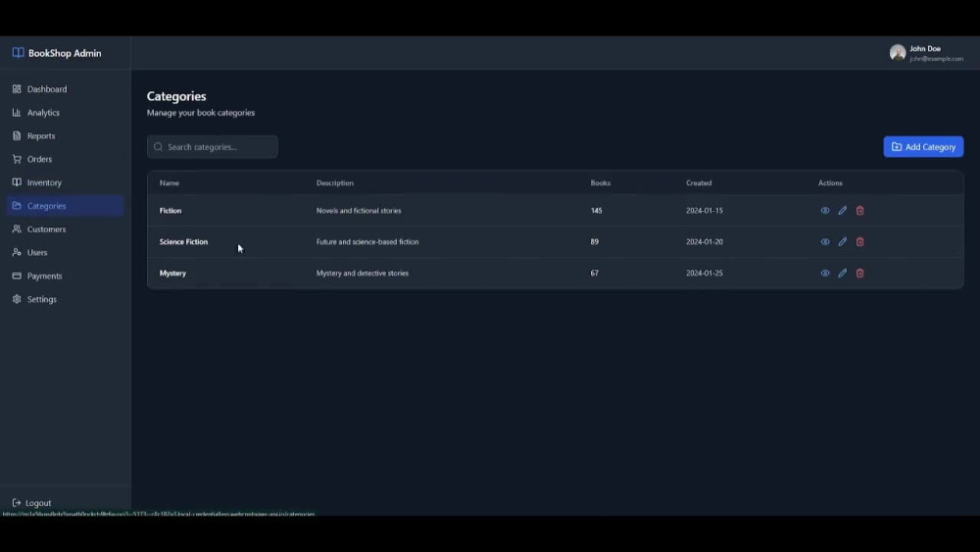Viewport: 980px width, 552px height.
Task: Click the 67 books count
Action: tap(595, 274)
